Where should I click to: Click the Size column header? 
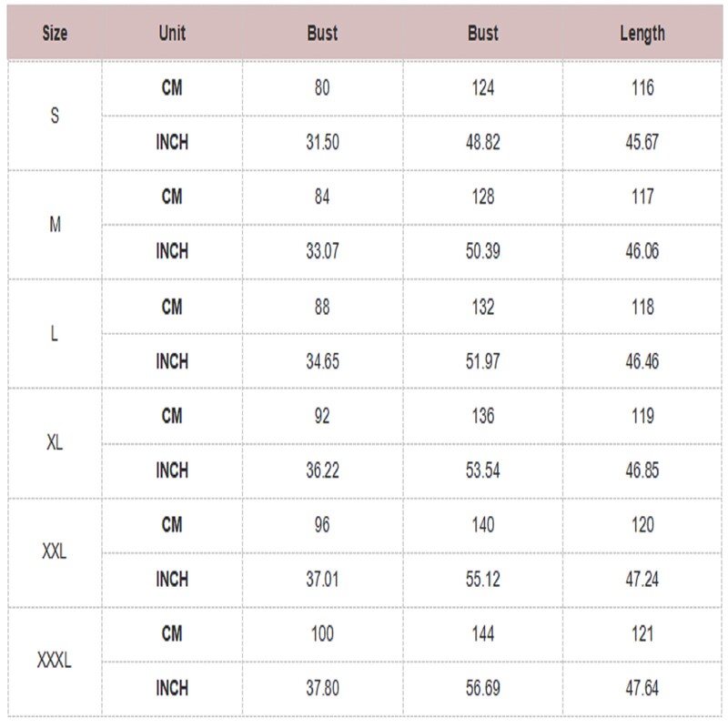[x=55, y=34]
